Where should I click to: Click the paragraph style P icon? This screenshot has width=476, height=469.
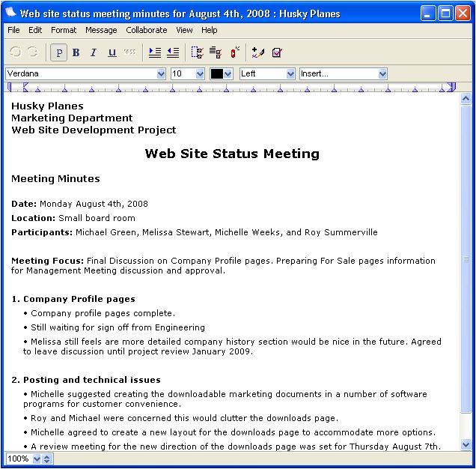click(x=59, y=52)
